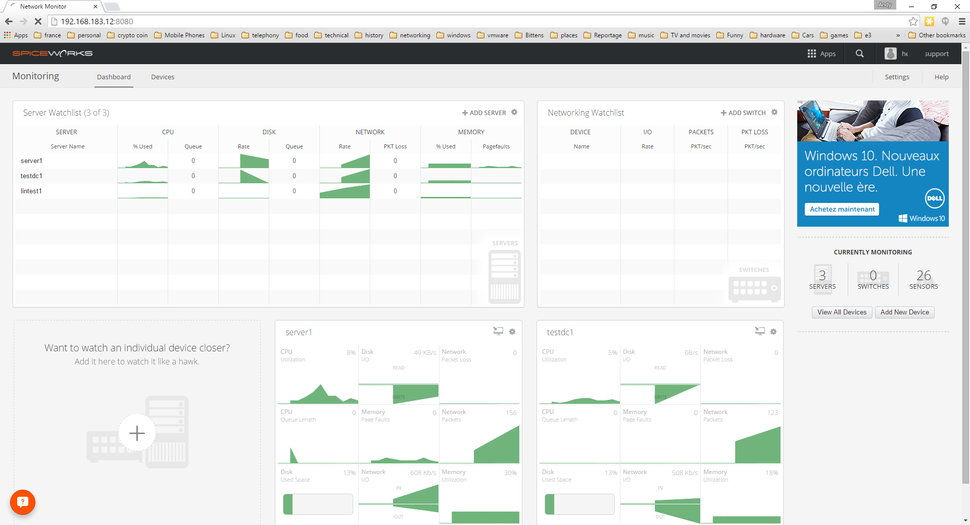Screen dimensions: 970x525
Task: Open the Linux bookmarks folder
Action: pyautogui.click(x=223, y=35)
